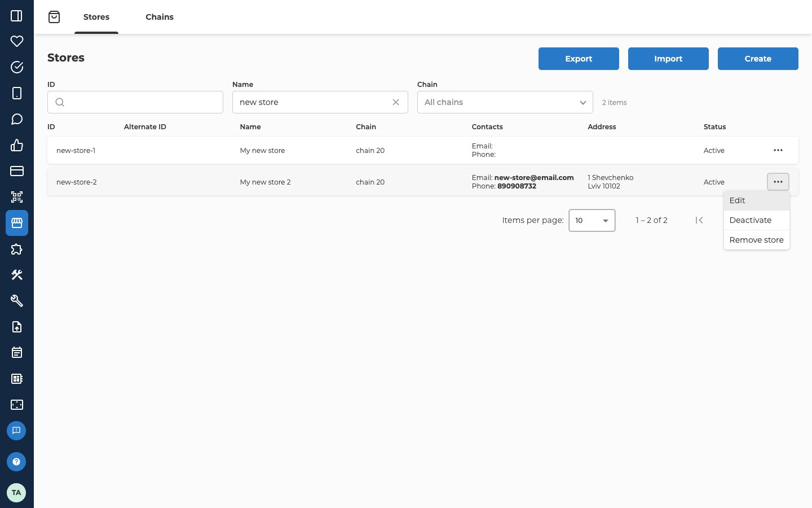Screen dimensions: 812x508
Task: Open the calendar schedule sidebar icon
Action: [17, 353]
